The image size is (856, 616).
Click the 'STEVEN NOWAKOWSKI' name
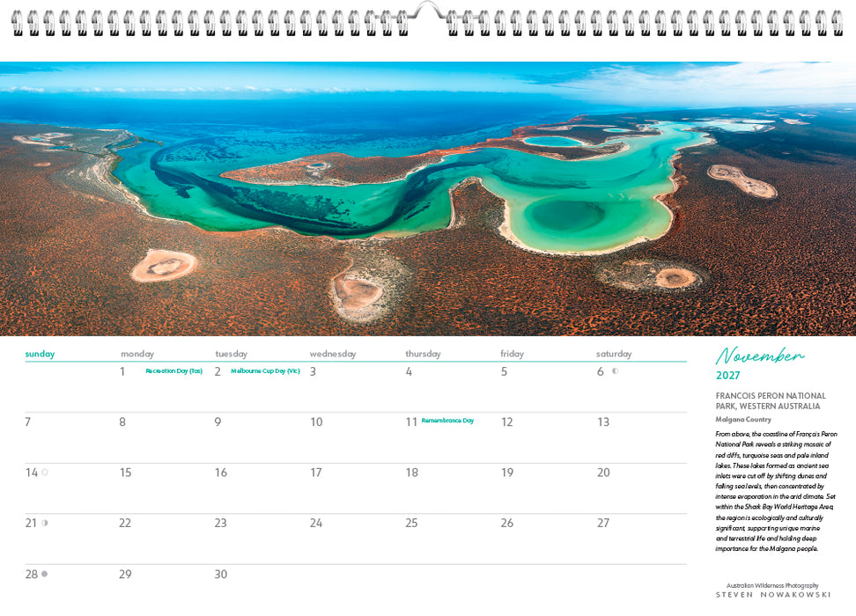773,595
